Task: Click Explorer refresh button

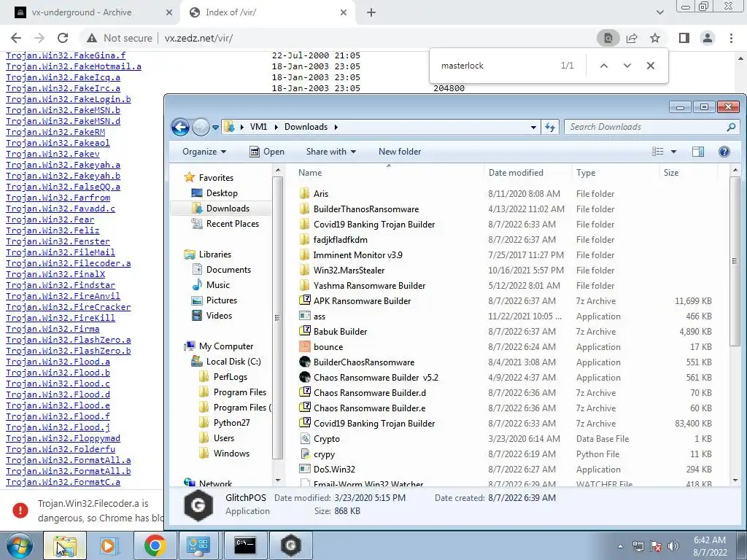Action: (550, 127)
